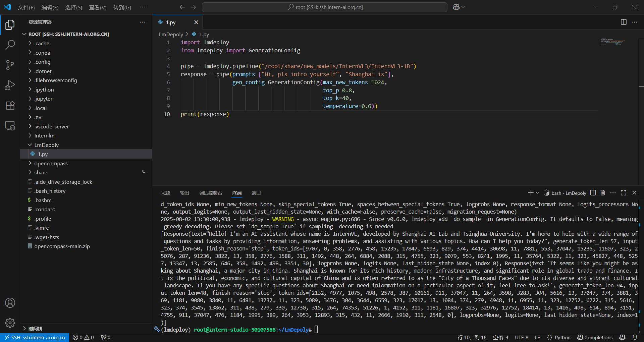Close the terminal panel
The image size is (644, 342).
pyautogui.click(x=634, y=193)
